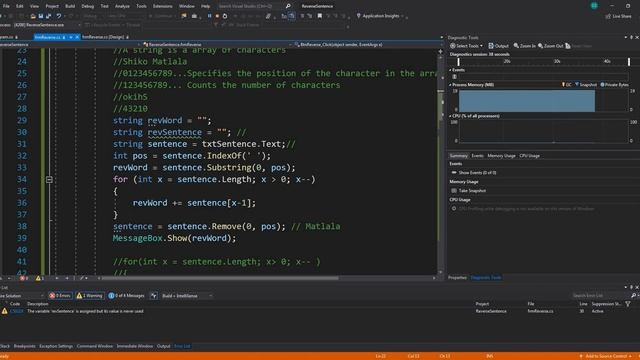
Task: Click the left timeline selection handle
Action: click(x=458, y=62)
